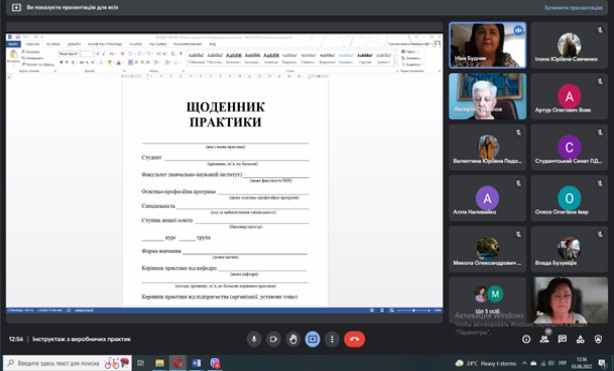Click the align left paragraph icon
Viewport: 614px width, 371px height.
point(130,63)
